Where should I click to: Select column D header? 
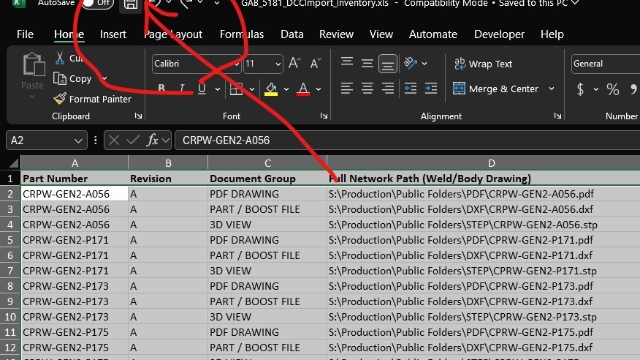tap(491, 163)
